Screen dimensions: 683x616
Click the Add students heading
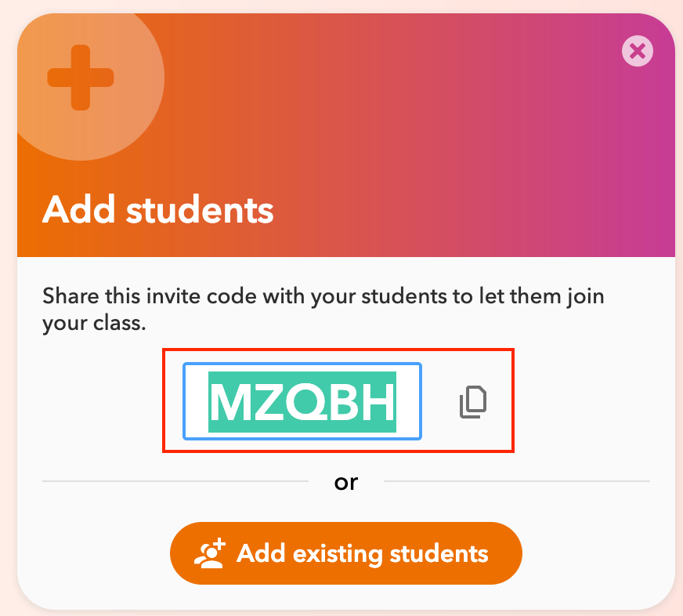coord(157,210)
